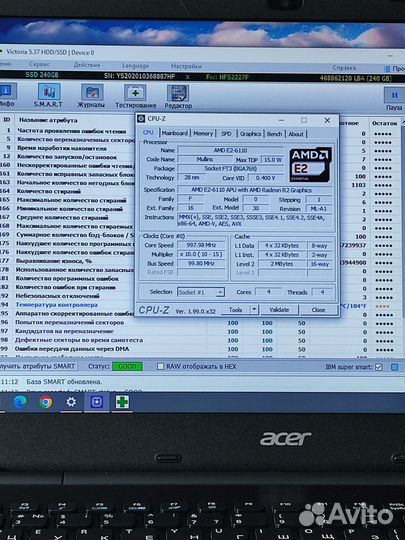This screenshot has height=540, width=405.
Task: Click the AMD E2 processor logo
Action: (x=310, y=165)
